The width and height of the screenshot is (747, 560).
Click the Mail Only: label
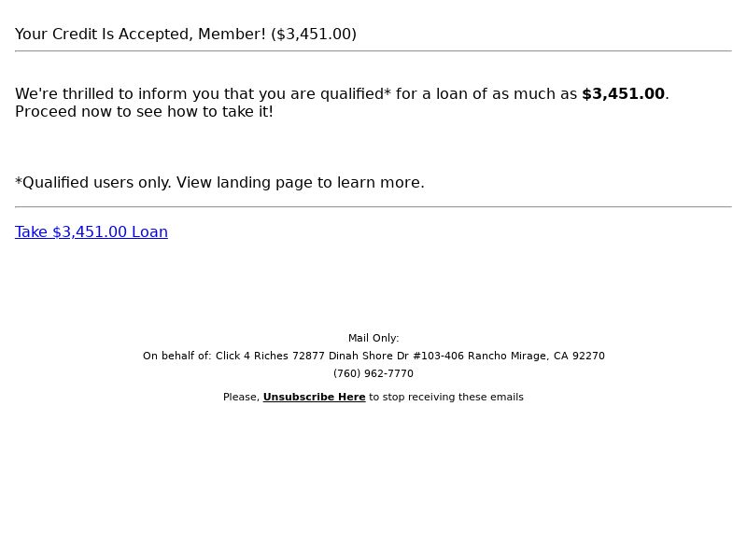(373, 338)
